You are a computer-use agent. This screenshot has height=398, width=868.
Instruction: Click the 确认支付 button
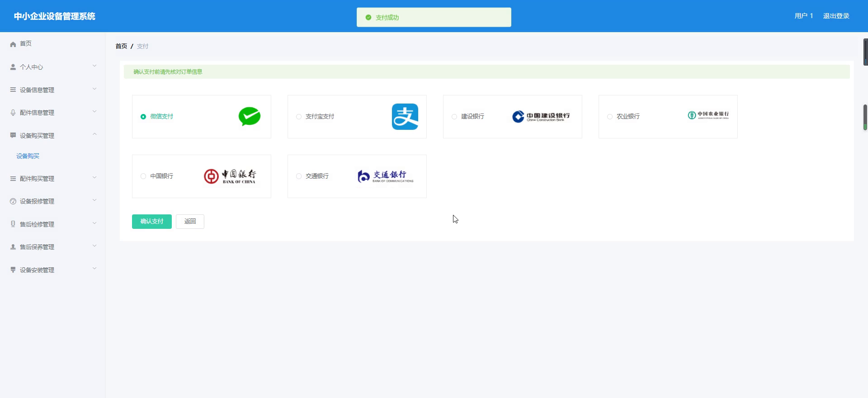coord(152,222)
